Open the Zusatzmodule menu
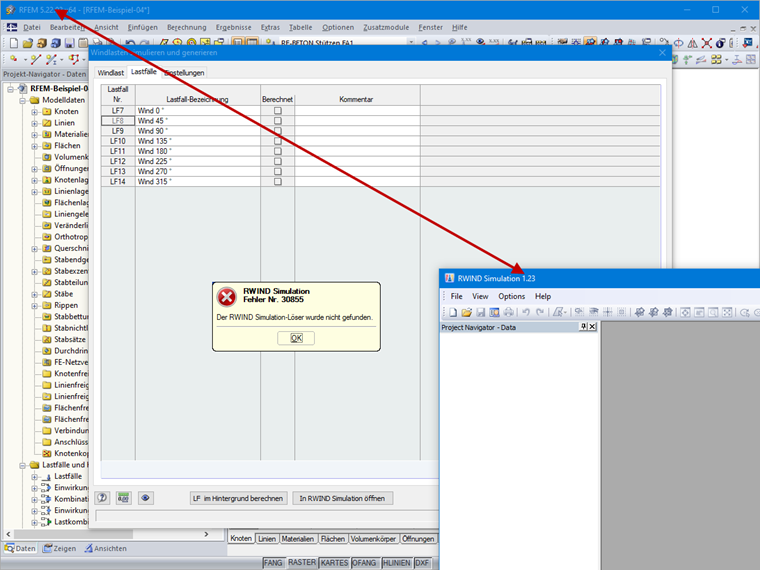The width and height of the screenshot is (760, 570). [x=386, y=27]
